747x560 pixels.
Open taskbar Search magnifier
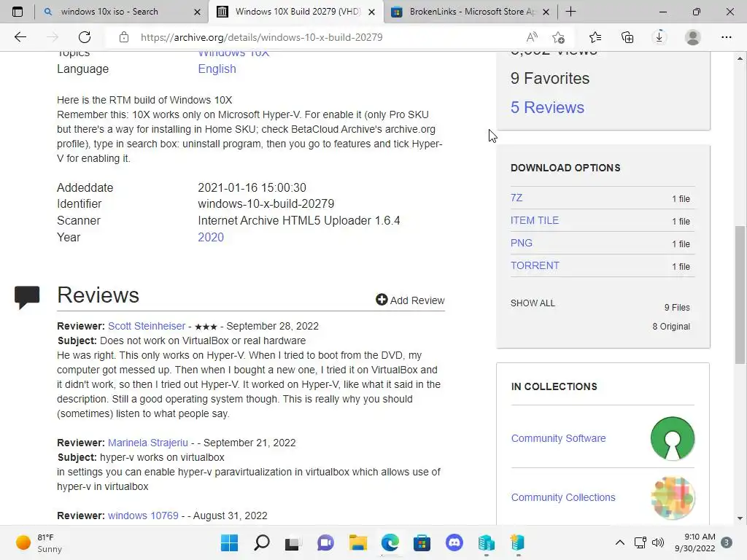(262, 542)
